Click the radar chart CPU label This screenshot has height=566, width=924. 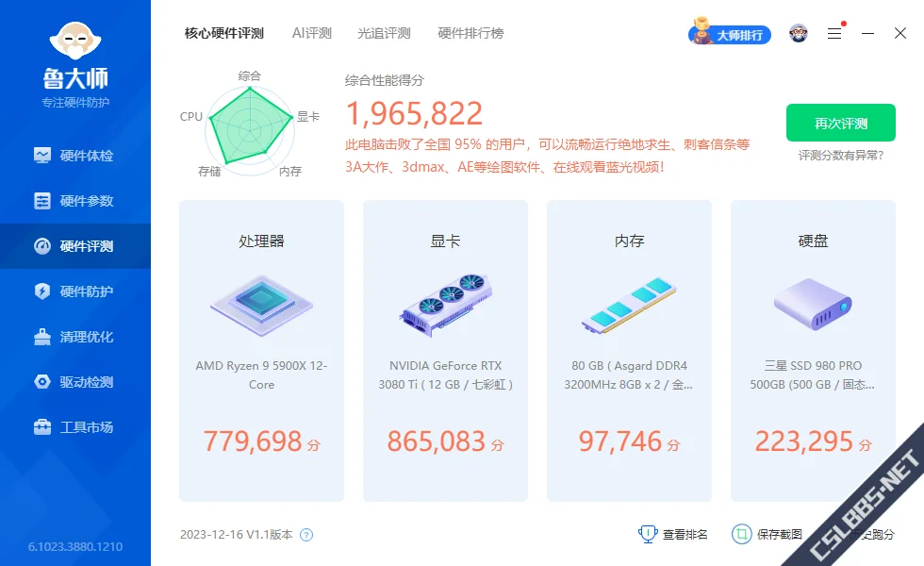(x=190, y=117)
